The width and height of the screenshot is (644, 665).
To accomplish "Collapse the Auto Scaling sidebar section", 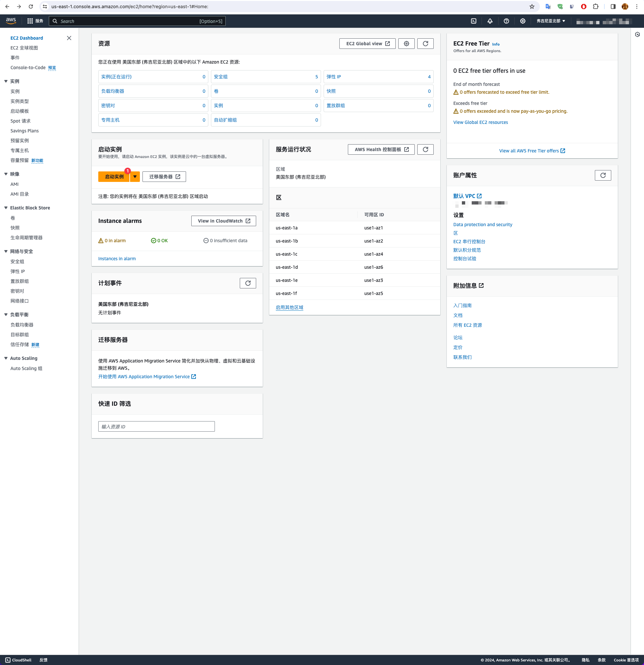I will point(6,358).
